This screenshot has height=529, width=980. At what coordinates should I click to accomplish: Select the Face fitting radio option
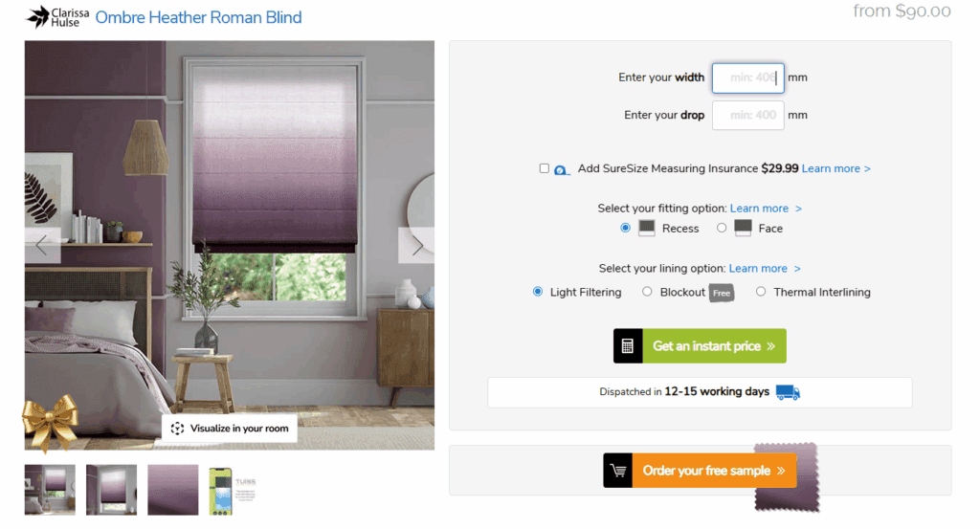(722, 228)
